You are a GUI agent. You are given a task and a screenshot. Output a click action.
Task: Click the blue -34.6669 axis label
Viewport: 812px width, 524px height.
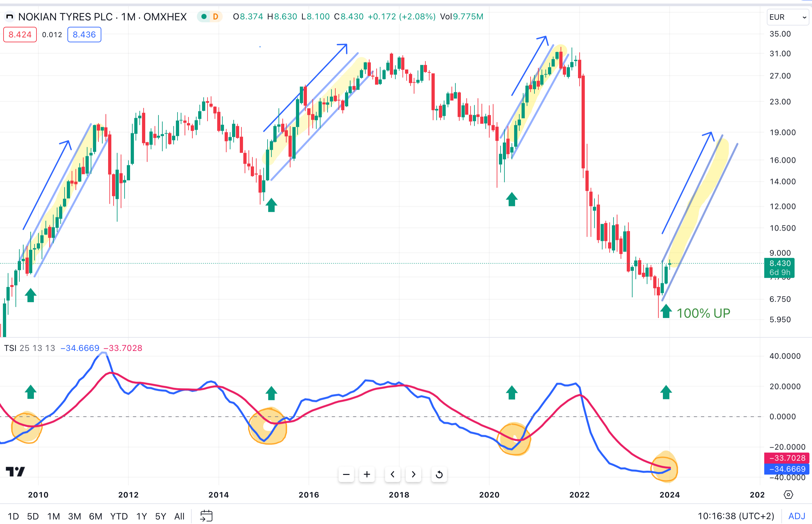click(787, 469)
